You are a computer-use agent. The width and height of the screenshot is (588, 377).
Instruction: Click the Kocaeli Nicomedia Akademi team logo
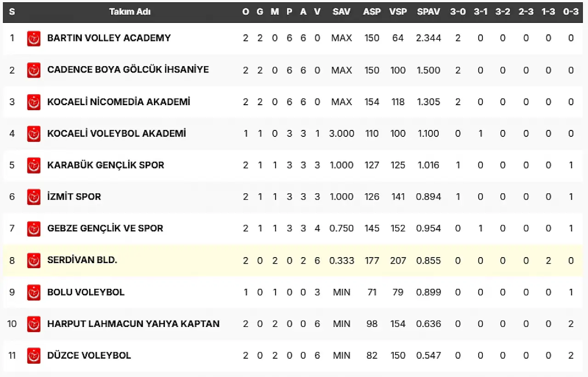(34, 102)
